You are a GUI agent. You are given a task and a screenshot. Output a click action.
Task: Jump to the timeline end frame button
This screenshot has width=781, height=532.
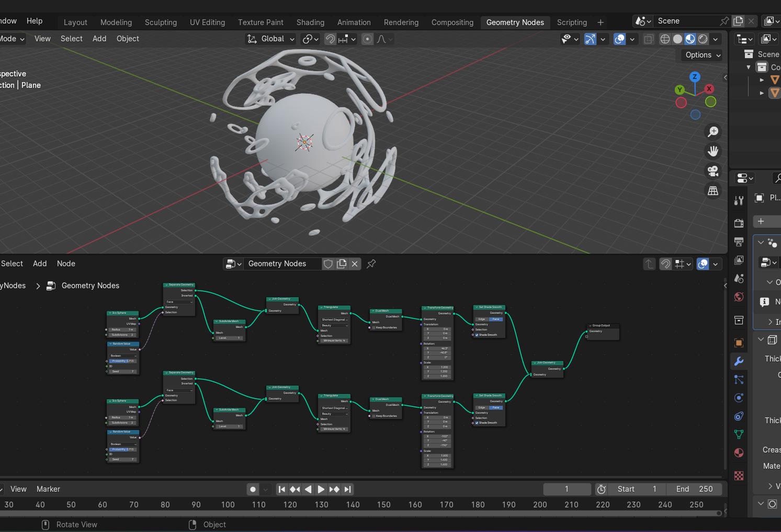(x=347, y=489)
